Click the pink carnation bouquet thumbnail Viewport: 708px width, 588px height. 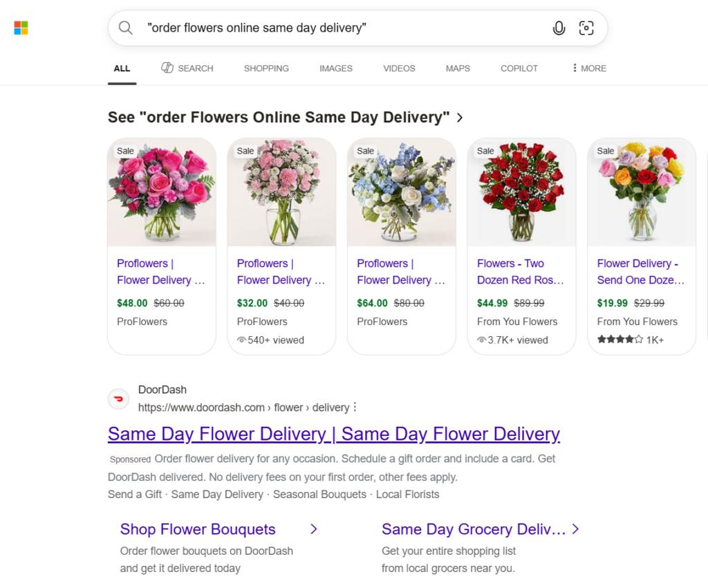(282, 192)
